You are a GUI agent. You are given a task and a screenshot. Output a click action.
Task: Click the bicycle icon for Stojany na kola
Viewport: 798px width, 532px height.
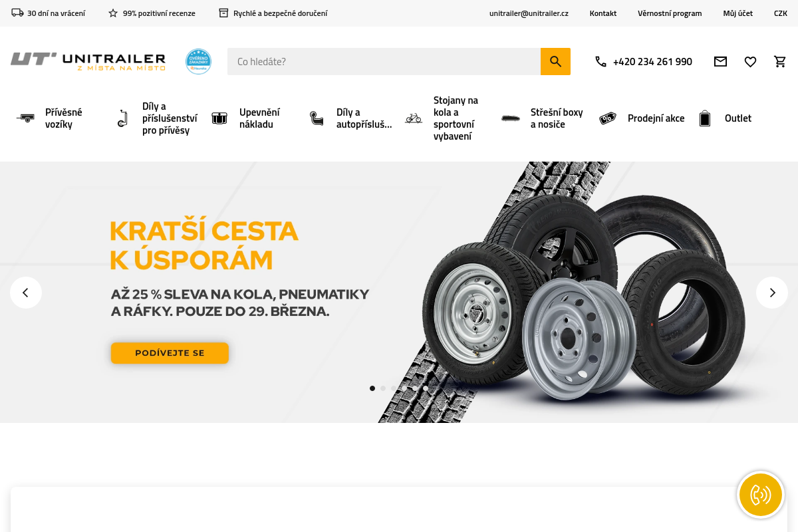(x=414, y=118)
